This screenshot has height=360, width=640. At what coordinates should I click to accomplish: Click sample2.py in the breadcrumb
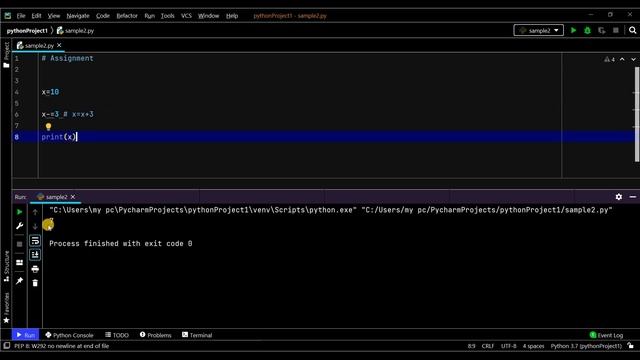point(76,30)
